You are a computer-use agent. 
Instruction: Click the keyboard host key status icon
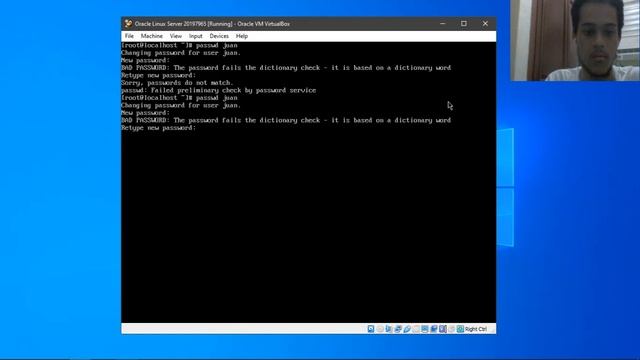[x=460, y=329]
